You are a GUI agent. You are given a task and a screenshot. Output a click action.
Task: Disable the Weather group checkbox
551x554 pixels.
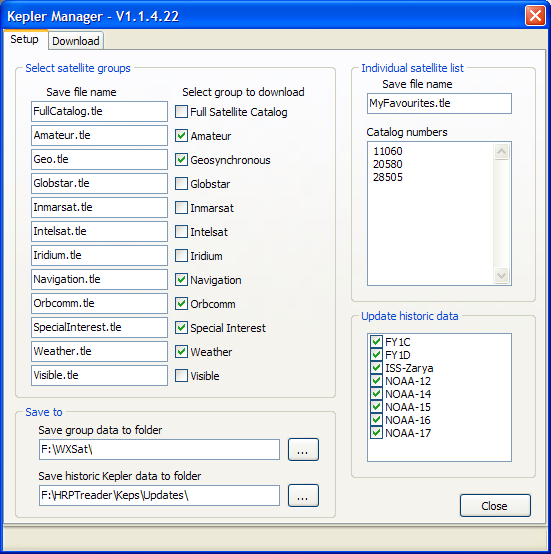tap(182, 352)
